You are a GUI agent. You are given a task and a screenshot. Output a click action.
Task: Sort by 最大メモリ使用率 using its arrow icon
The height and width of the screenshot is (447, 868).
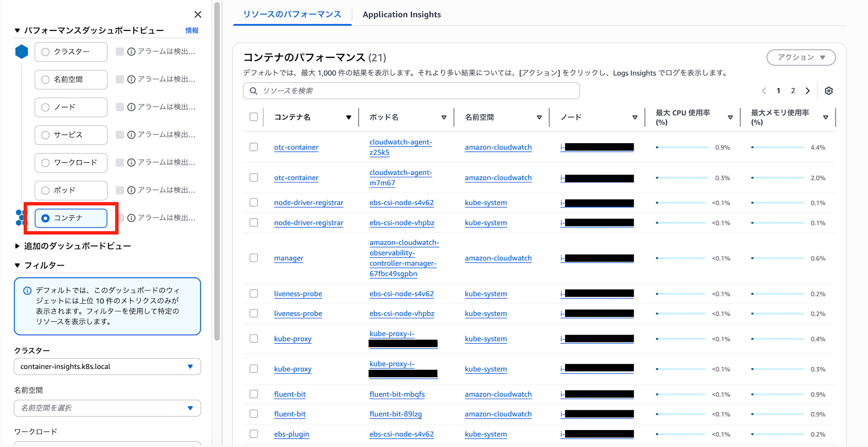click(x=826, y=118)
